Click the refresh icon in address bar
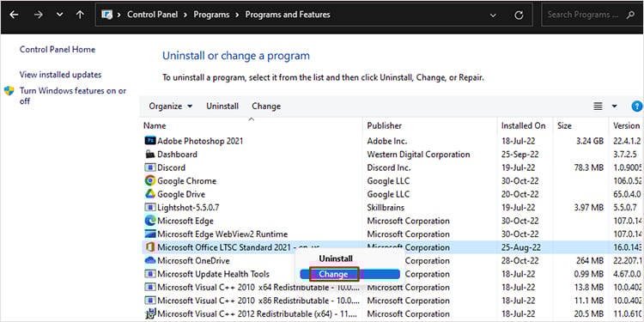644x322 pixels. click(519, 15)
